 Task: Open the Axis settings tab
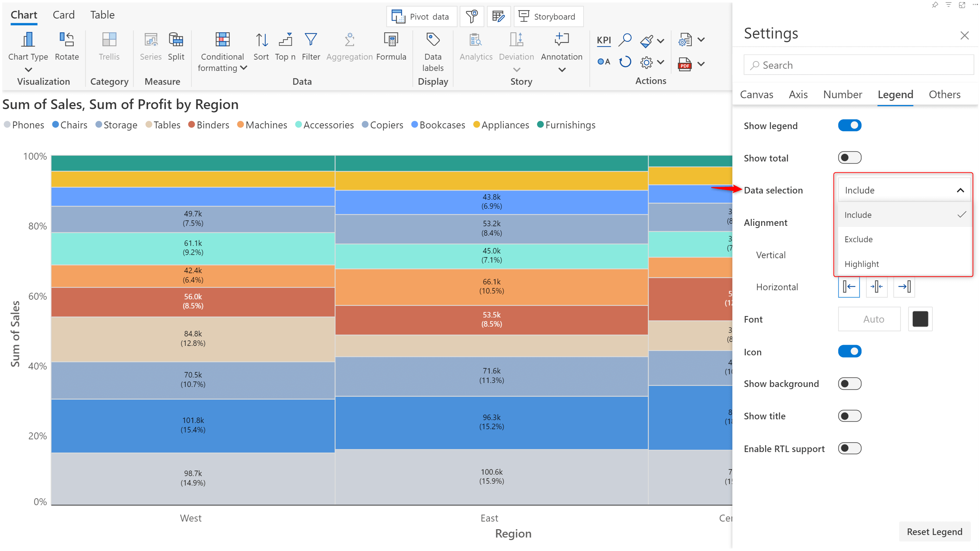[x=798, y=95]
